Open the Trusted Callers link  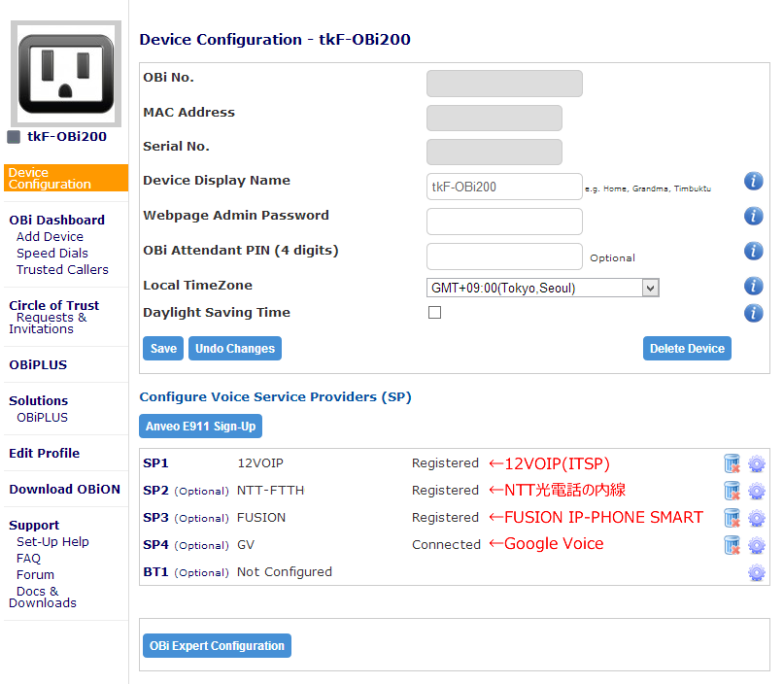tap(62, 269)
